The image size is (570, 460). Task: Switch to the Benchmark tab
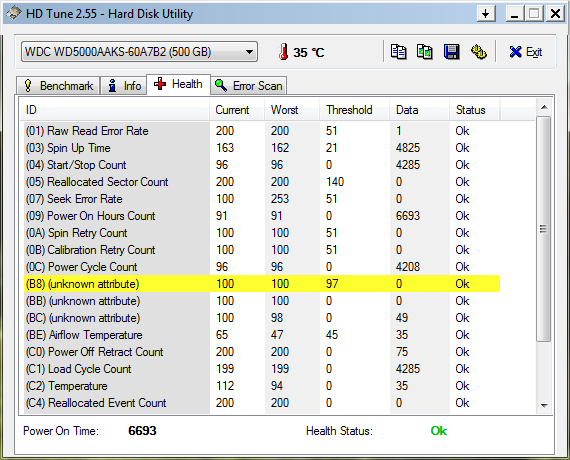coord(58,86)
